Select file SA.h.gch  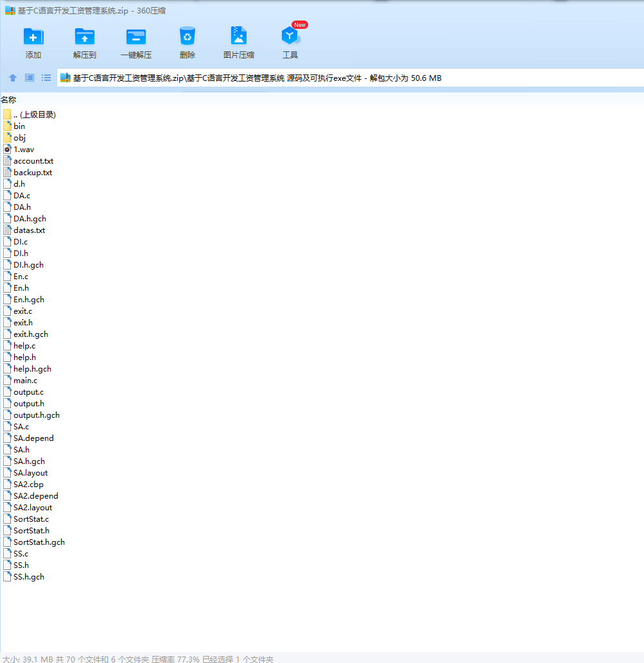[24, 461]
